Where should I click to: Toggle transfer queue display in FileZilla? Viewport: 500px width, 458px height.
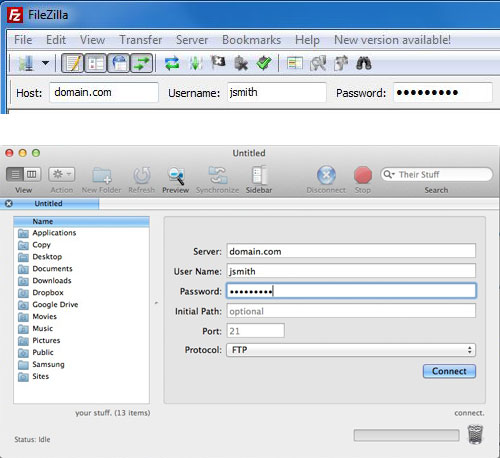(142, 63)
